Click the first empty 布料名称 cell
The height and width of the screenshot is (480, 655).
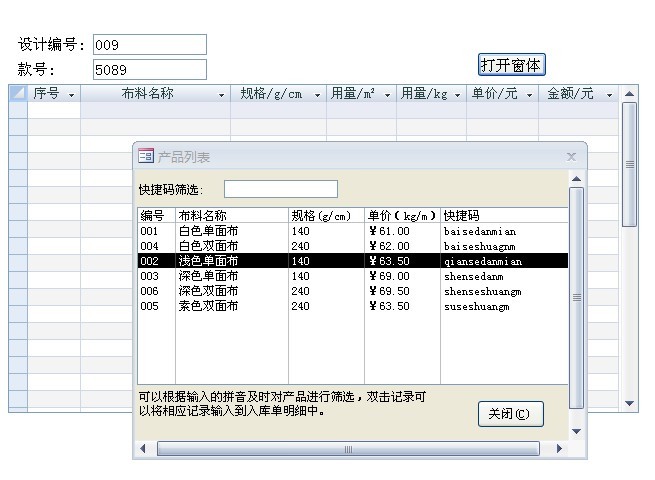(x=155, y=110)
